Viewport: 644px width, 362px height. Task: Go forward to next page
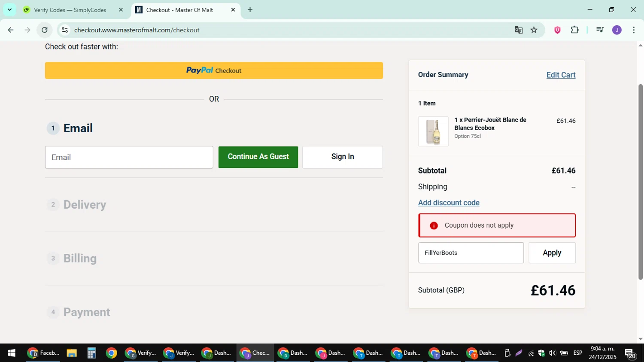(27, 30)
